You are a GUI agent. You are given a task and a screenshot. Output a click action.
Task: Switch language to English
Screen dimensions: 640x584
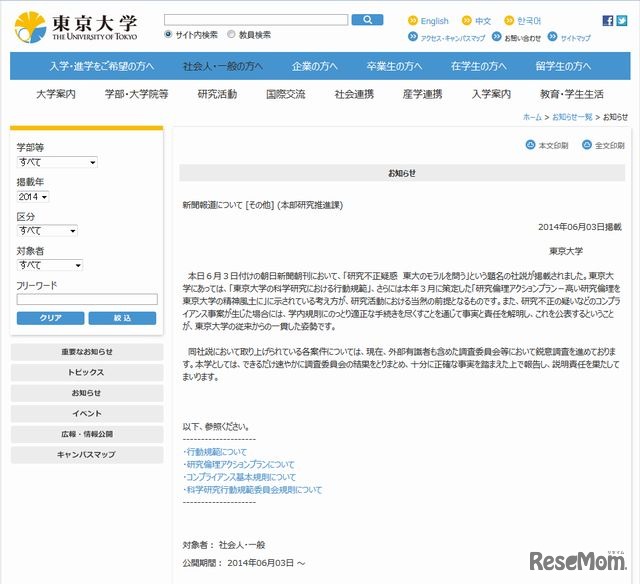[x=434, y=21]
